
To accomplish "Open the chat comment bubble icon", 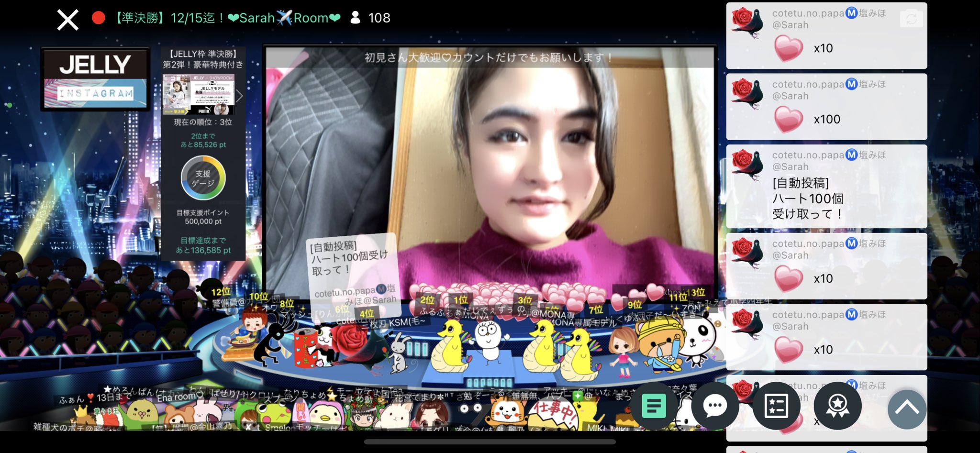I will pos(714,406).
